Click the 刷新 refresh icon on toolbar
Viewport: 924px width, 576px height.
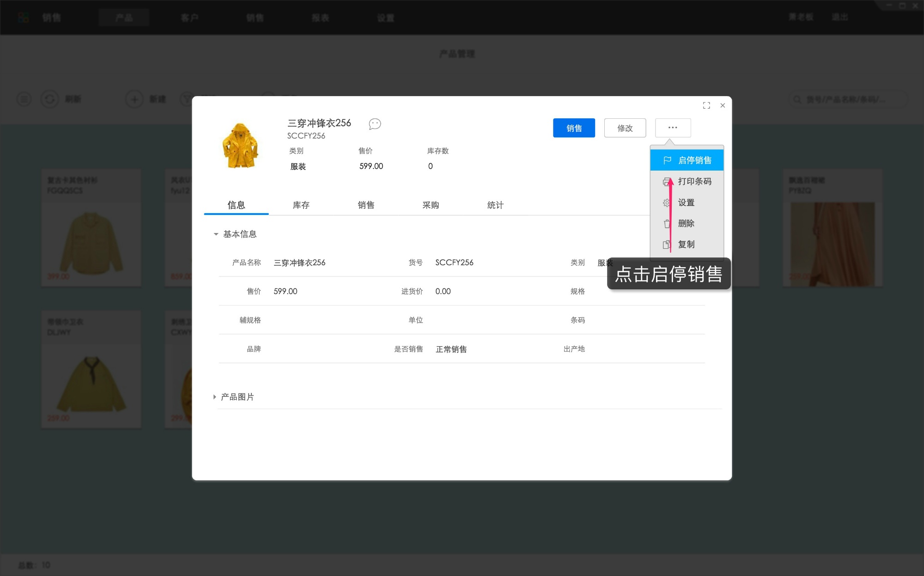click(x=50, y=99)
